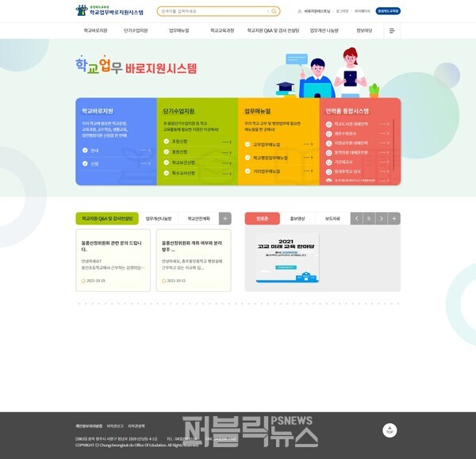
Task: Select the 학교지원 Q&A 및 감사컨설팅 tab
Action: [107, 219]
